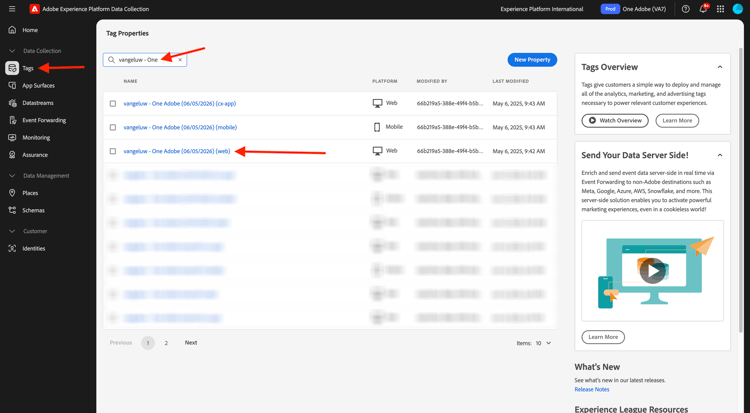
Task: Click the Identities icon
Action: [12, 248]
